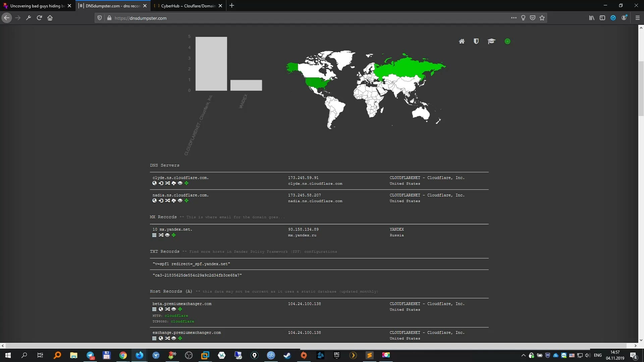
Task: Toggle eye icon under mx.yandex.net
Action: coord(167,235)
